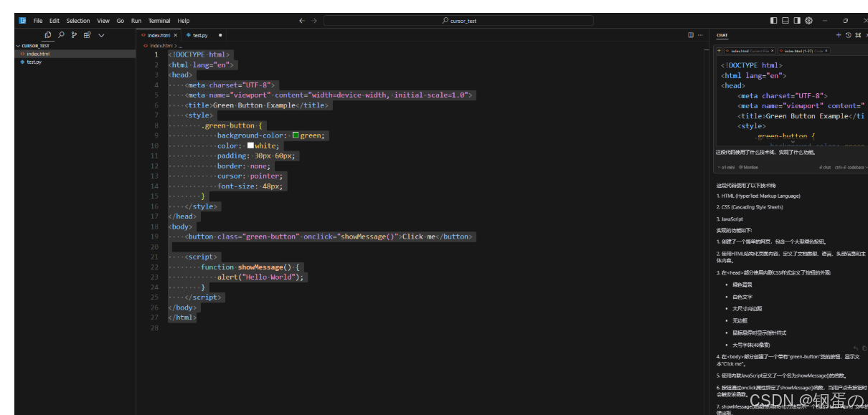Select the CHAT panel tab
Viewport: 868px width, 415px height.
point(722,35)
